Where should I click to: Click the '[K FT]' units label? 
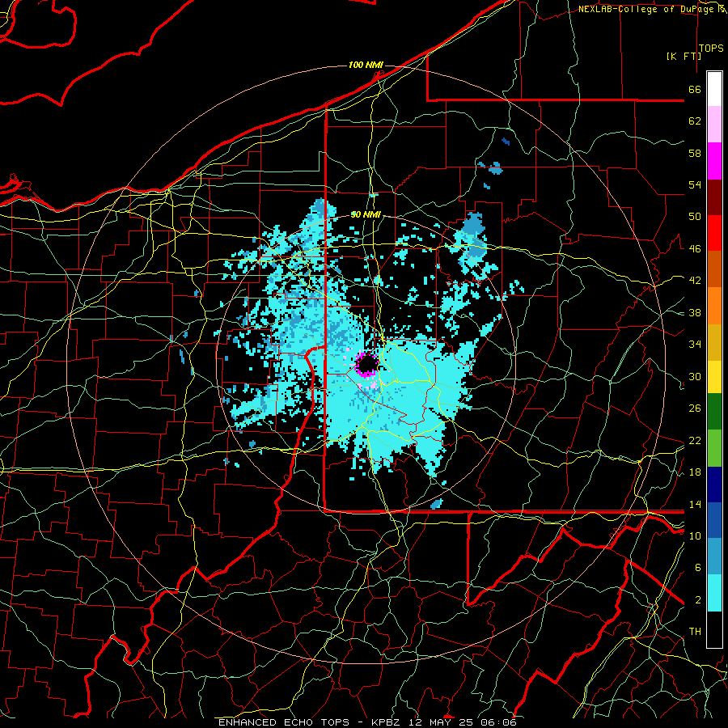(x=684, y=56)
